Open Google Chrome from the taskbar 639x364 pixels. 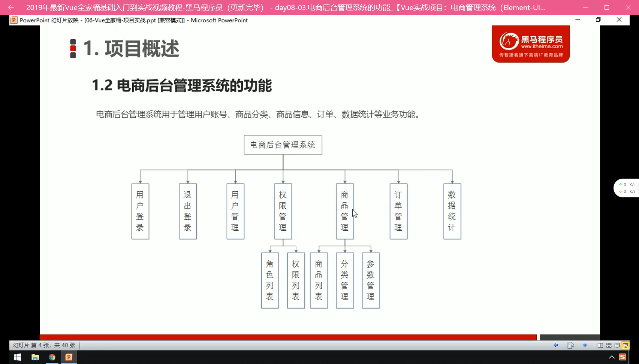[52, 357]
